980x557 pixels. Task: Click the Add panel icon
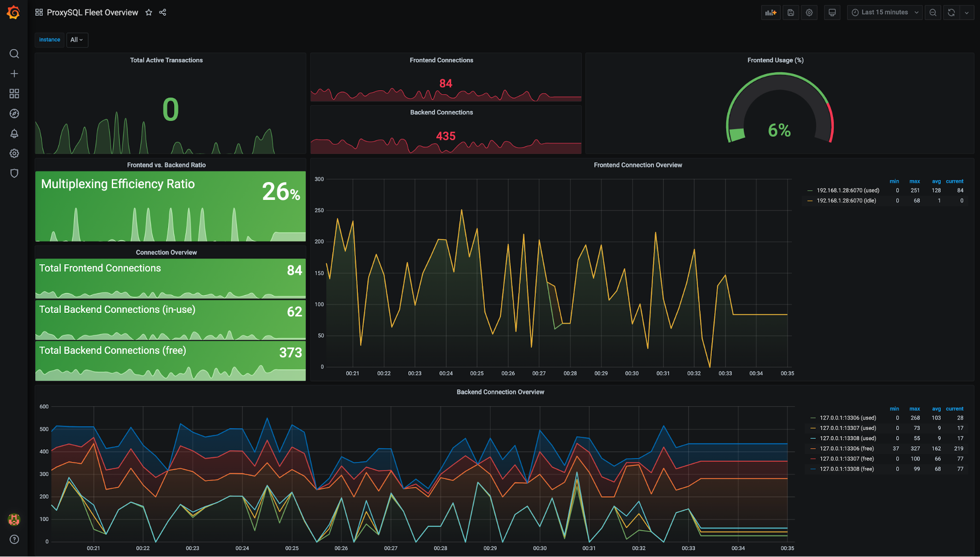tap(771, 13)
